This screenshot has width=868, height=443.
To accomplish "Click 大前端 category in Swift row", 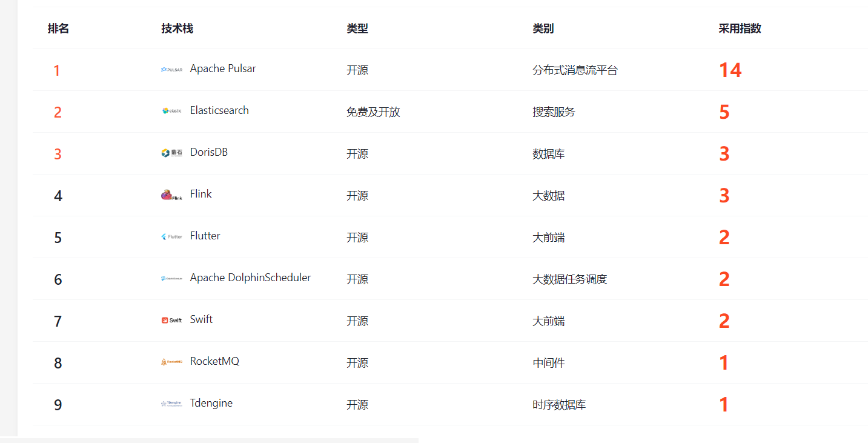I will click(549, 321).
